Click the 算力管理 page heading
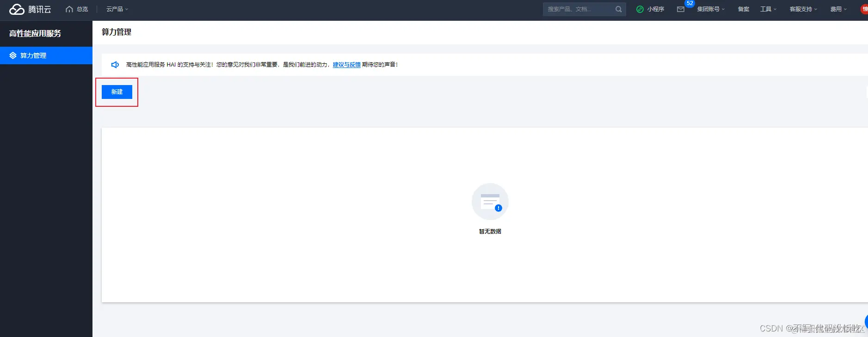Viewport: 868px width, 337px height. (x=117, y=32)
